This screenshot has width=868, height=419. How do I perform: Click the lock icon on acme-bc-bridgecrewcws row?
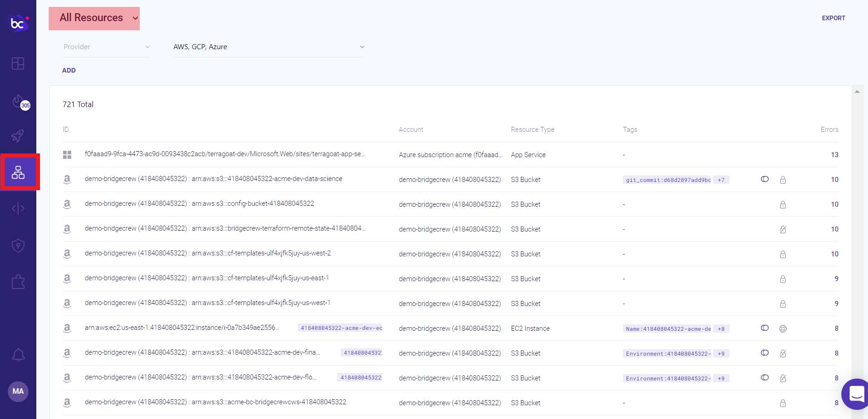point(783,403)
